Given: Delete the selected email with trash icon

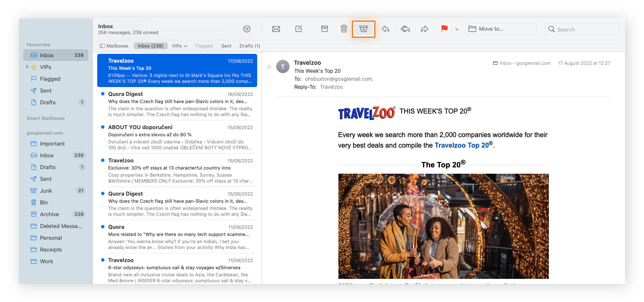Looking at the screenshot, I should tap(344, 29).
